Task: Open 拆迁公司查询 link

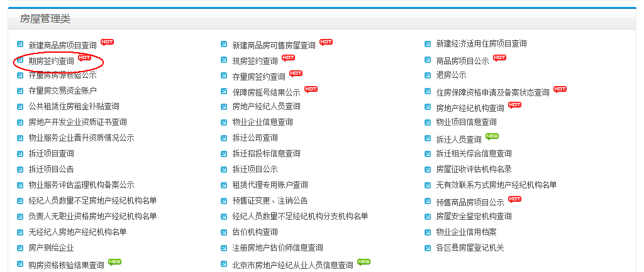Action: (255, 138)
